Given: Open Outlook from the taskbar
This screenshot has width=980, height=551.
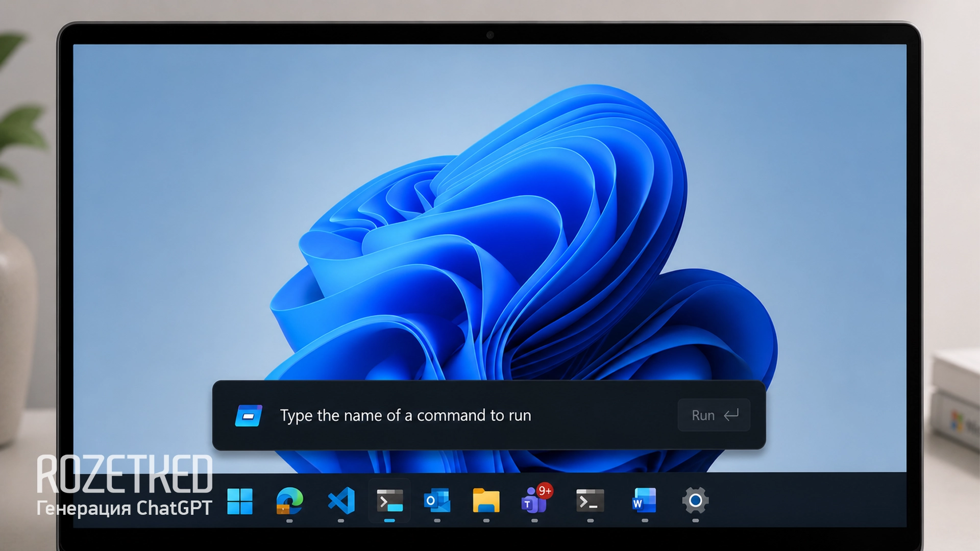Looking at the screenshot, I should (437, 501).
